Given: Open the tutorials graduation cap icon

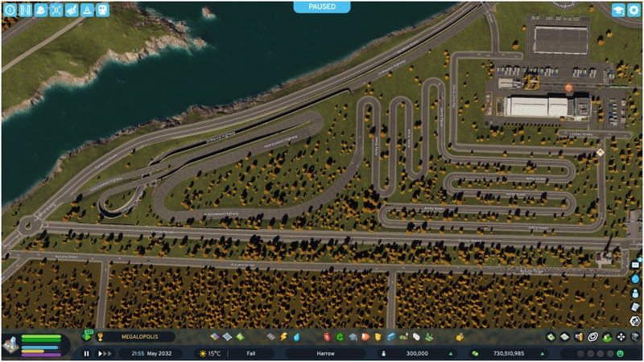Looking at the screenshot, I should click(x=618, y=10).
